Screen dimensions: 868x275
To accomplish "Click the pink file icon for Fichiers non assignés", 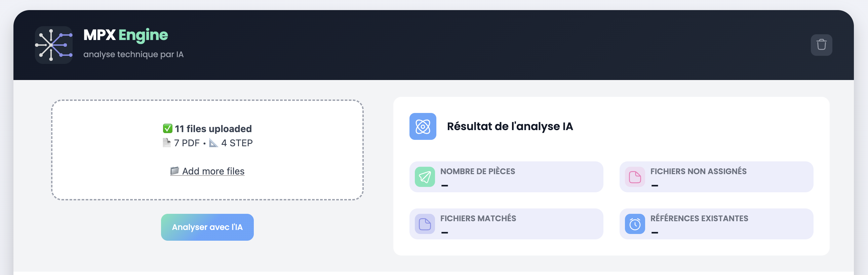I will click(x=634, y=176).
